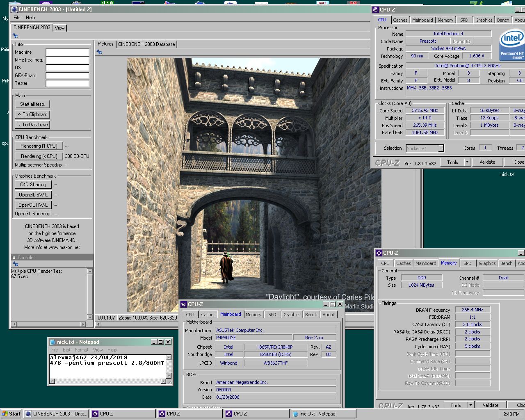Click the picture viewer scroll-left arrow
This screenshot has width=525, height=420.
98,324
